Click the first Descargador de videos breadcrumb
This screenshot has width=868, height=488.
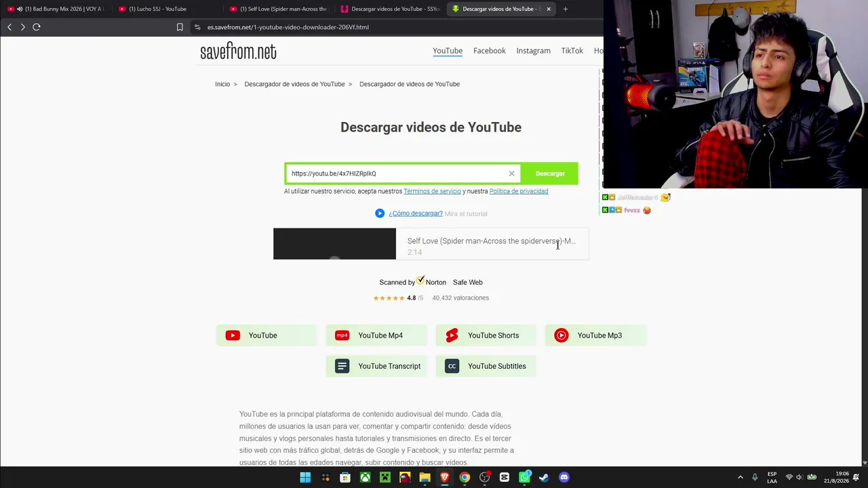pos(294,84)
